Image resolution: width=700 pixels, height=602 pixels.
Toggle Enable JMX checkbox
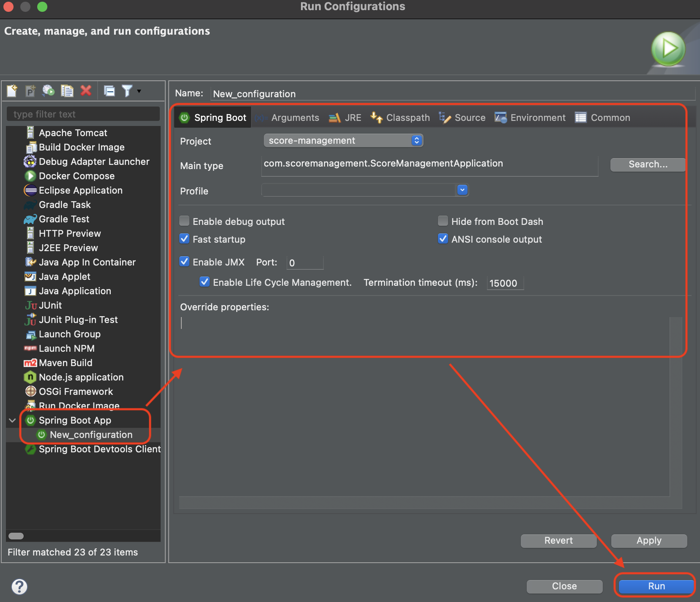[184, 262]
